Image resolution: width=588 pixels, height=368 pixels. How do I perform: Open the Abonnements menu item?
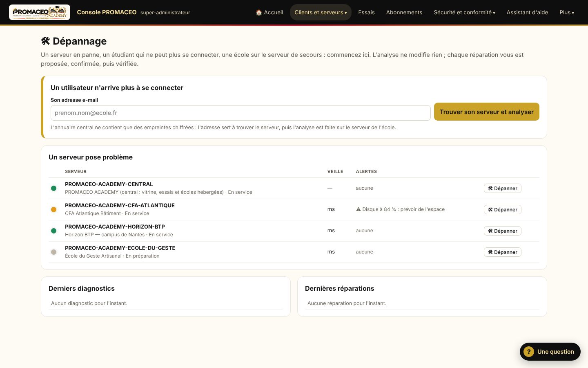pos(404,12)
